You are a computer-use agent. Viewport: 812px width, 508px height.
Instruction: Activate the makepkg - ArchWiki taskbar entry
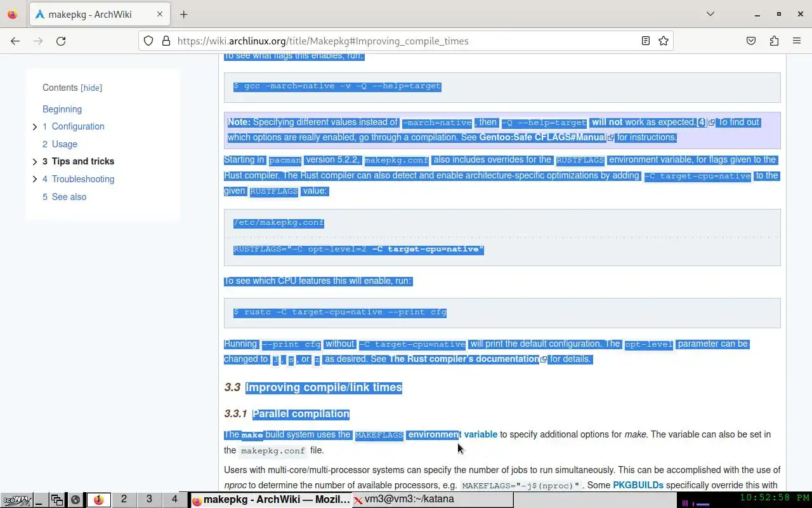[x=270, y=500]
